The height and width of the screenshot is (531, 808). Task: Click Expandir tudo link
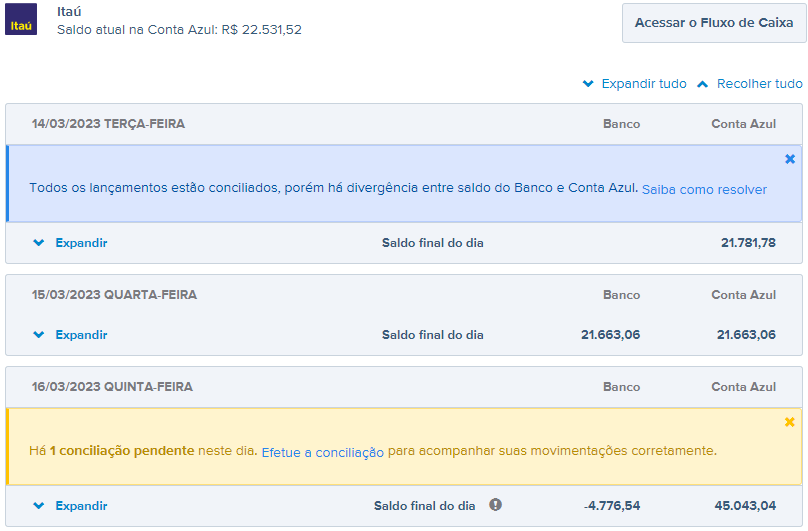coord(644,84)
